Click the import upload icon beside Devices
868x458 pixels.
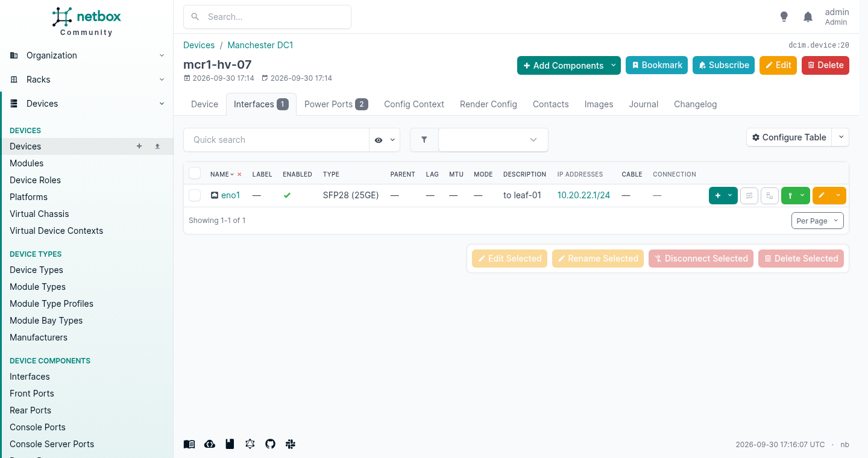pos(157,146)
